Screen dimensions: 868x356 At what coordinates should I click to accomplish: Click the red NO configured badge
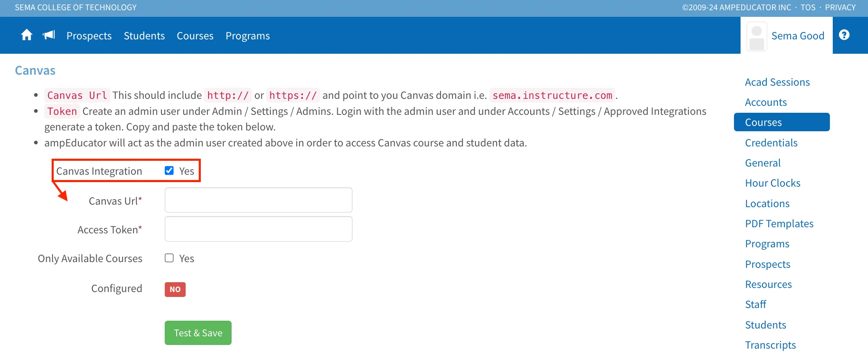175,289
